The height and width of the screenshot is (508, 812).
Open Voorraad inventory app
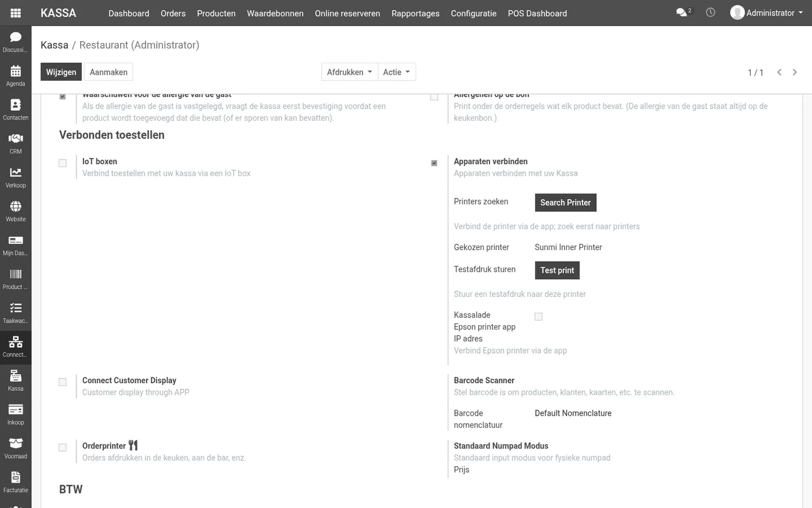pos(16,448)
